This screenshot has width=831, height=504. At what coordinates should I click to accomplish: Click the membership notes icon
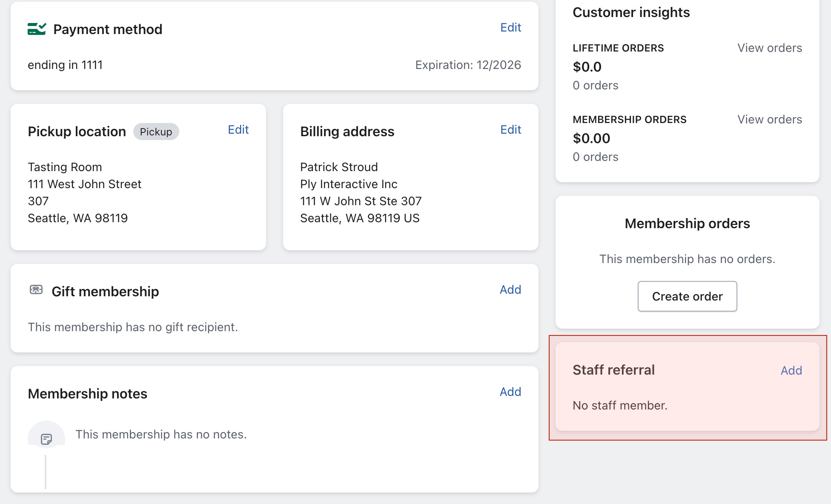coord(46,438)
